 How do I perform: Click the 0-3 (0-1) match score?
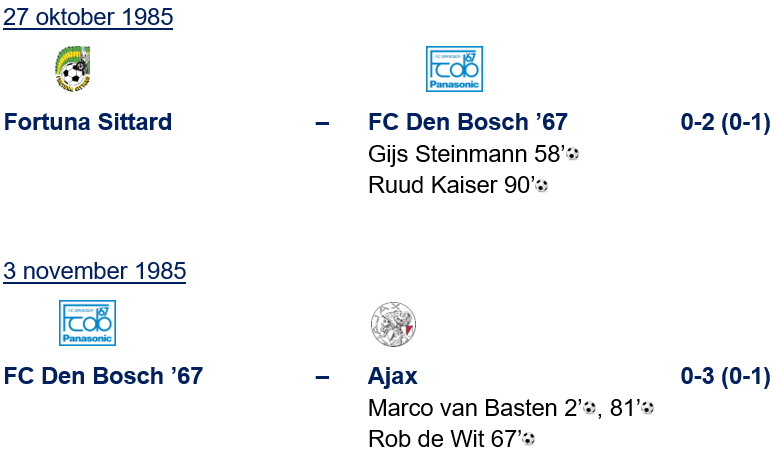[x=725, y=377]
